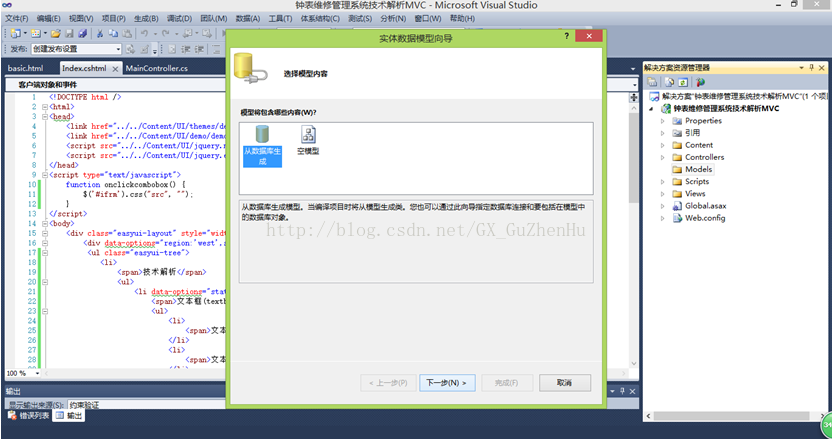The height and width of the screenshot is (439, 832).
Task: Open the Edit (编辑) menu
Action: tap(48, 19)
